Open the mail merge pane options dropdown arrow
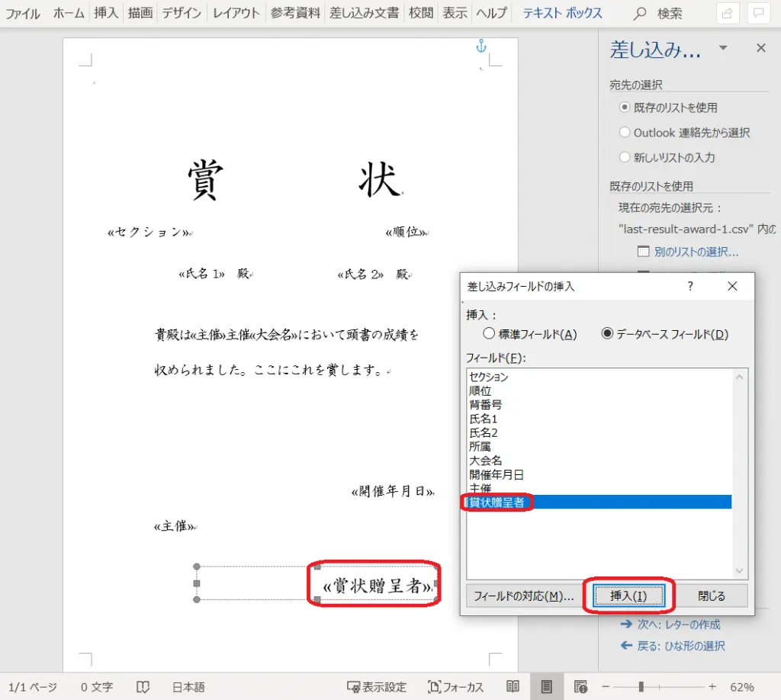 point(723,49)
